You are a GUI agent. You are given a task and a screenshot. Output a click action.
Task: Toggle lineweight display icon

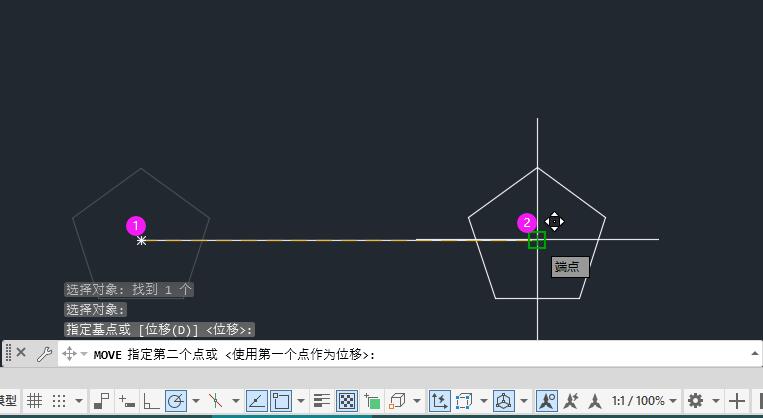pyautogui.click(x=322, y=401)
